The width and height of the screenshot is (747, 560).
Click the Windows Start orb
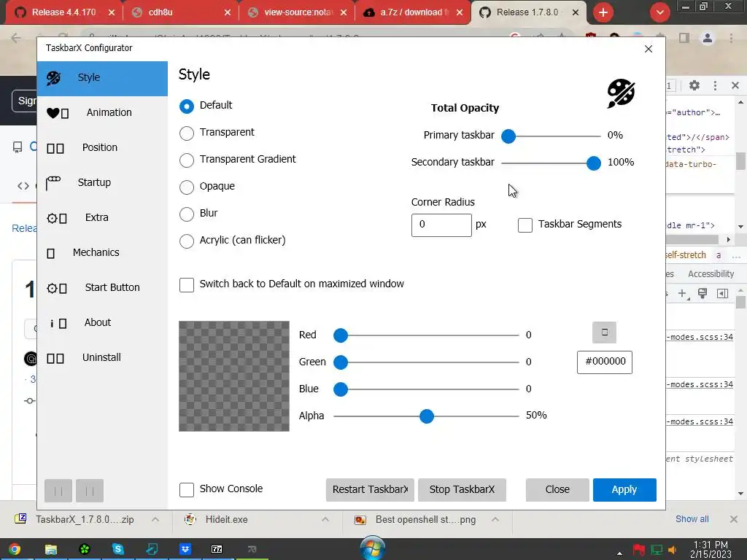pyautogui.click(x=373, y=548)
